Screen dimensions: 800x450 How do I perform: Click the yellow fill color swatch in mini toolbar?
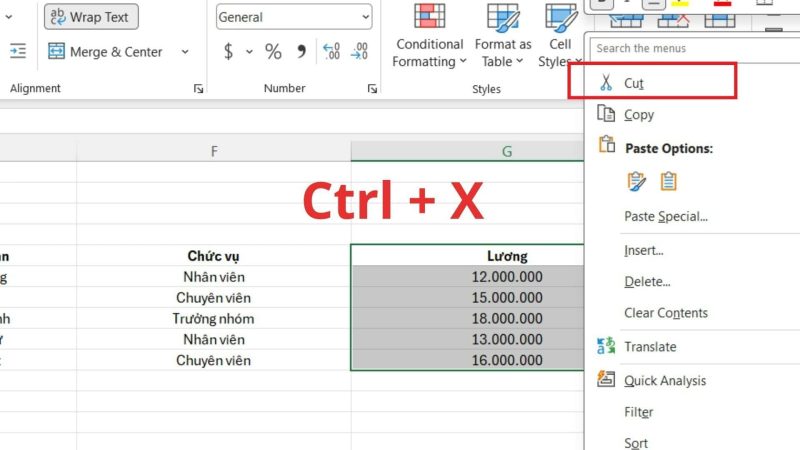coord(680,3)
